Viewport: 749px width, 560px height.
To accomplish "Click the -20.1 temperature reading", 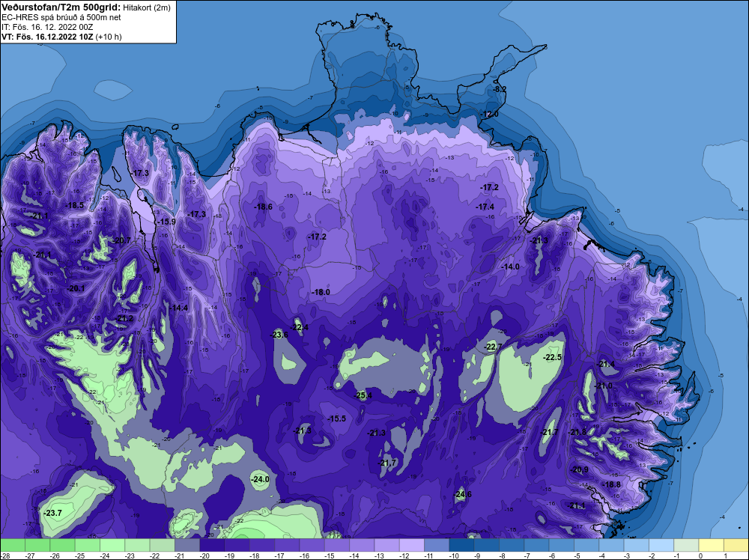I will pyautogui.click(x=76, y=288).
